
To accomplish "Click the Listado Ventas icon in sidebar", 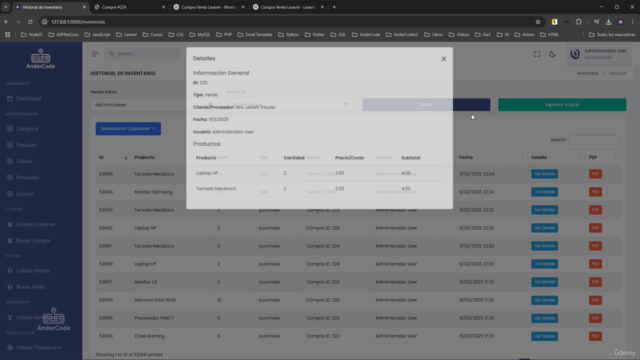I will pos(10,271).
